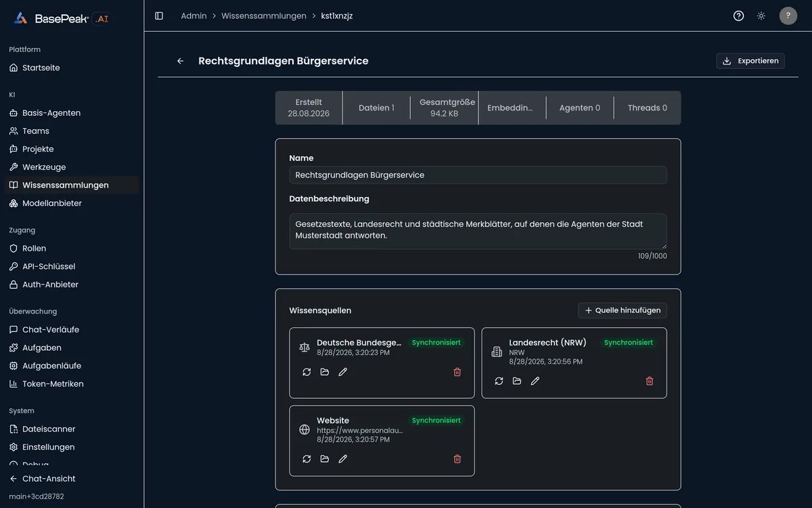Click the Landesrecht building icon

[497, 352]
